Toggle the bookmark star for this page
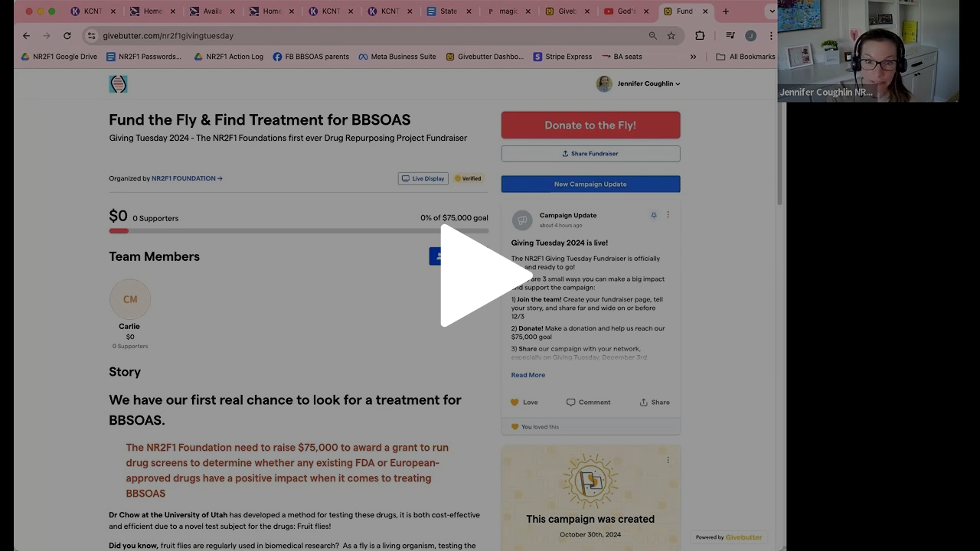The height and width of the screenshot is (551, 980). point(671,36)
